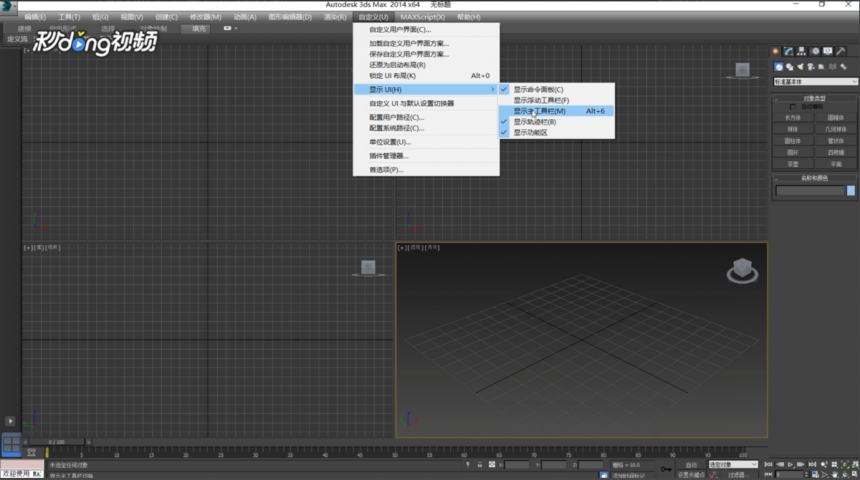Click Next Frame playback button
860x480 pixels.
801,465
